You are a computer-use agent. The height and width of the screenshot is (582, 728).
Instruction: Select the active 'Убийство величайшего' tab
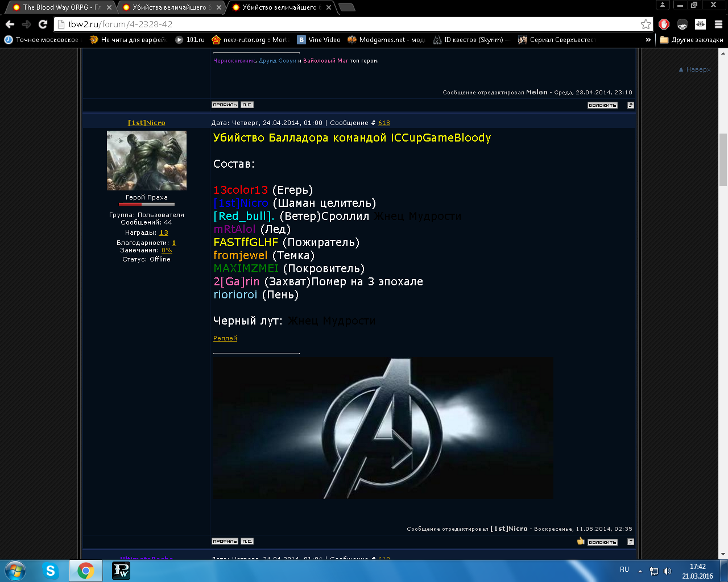point(279,7)
